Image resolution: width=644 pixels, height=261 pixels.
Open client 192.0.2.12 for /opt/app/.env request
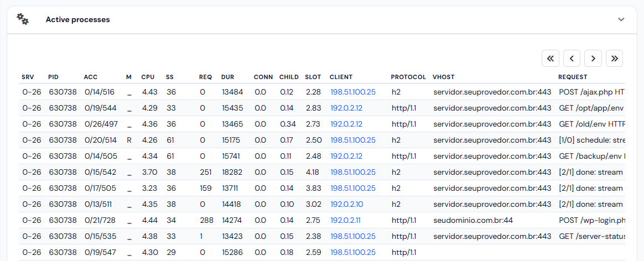346,108
